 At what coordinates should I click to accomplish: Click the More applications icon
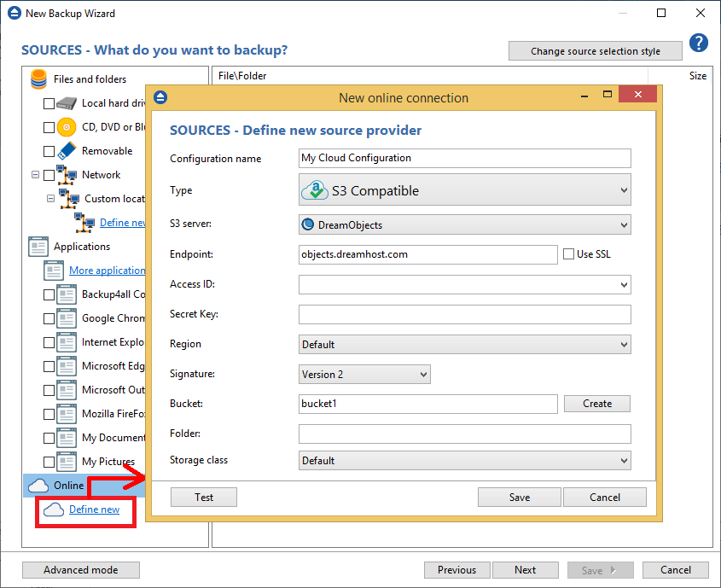(x=54, y=271)
